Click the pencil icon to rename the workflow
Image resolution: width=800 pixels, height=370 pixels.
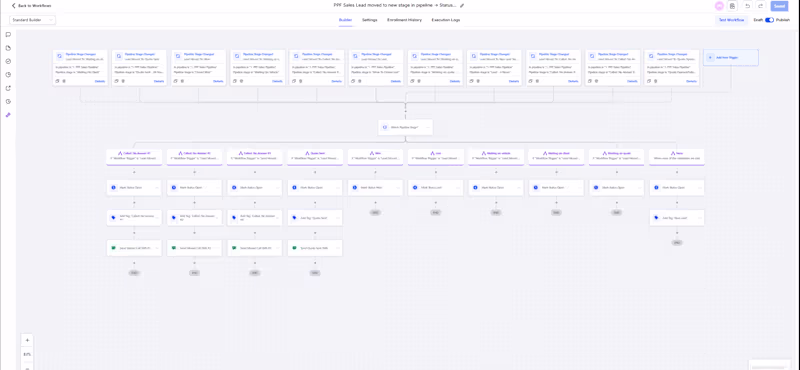[462, 6]
